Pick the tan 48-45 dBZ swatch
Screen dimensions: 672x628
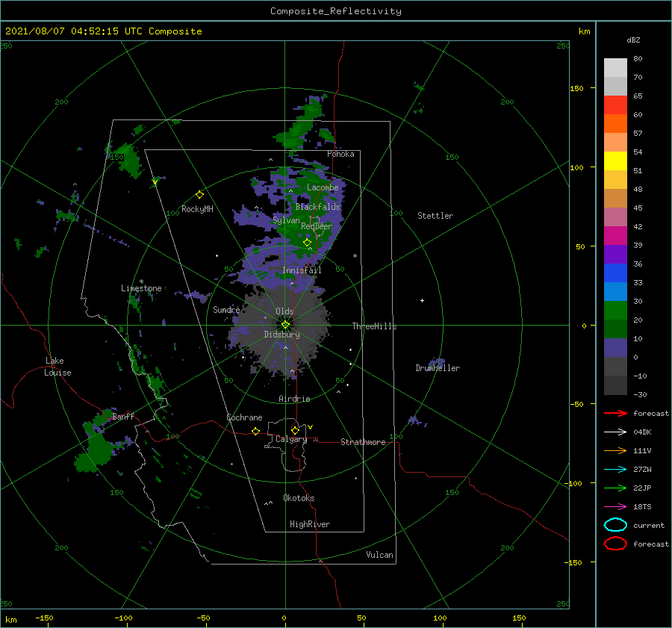pyautogui.click(x=615, y=198)
